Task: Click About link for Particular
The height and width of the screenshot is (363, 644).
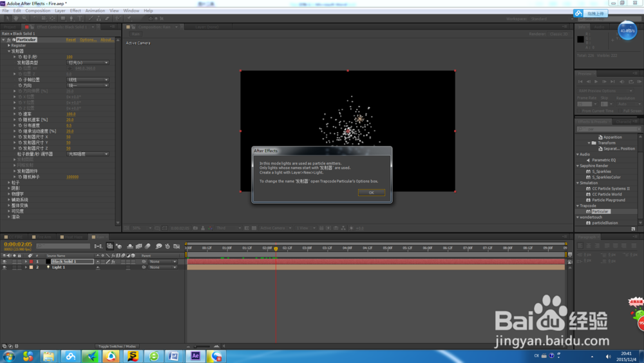Action: [107, 40]
